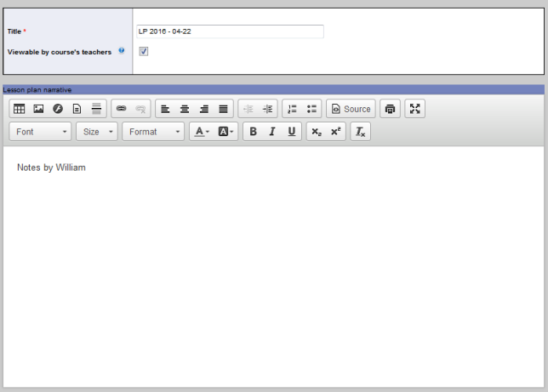Print the lesson plan narrative
The height and width of the screenshot is (392, 548).
390,109
